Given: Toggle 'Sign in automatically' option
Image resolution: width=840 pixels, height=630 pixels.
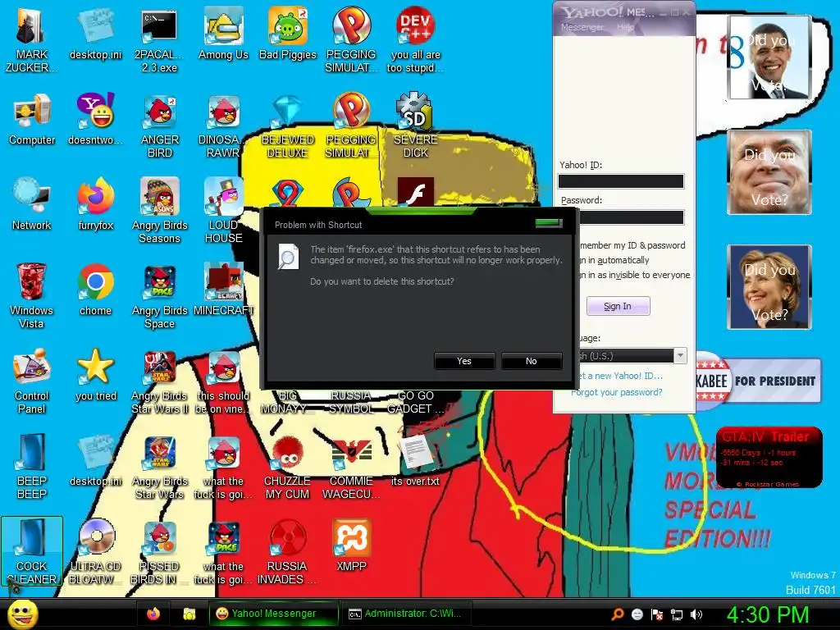Looking at the screenshot, I should point(614,260).
